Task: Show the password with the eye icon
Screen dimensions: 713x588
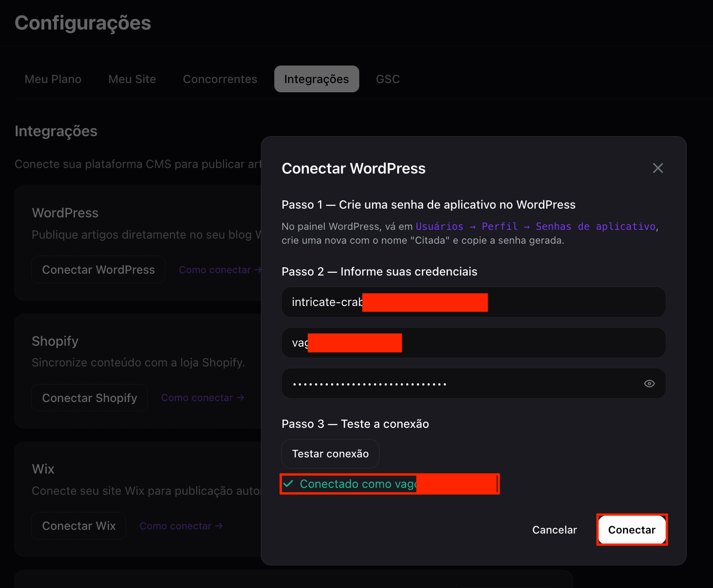Action: (x=649, y=384)
